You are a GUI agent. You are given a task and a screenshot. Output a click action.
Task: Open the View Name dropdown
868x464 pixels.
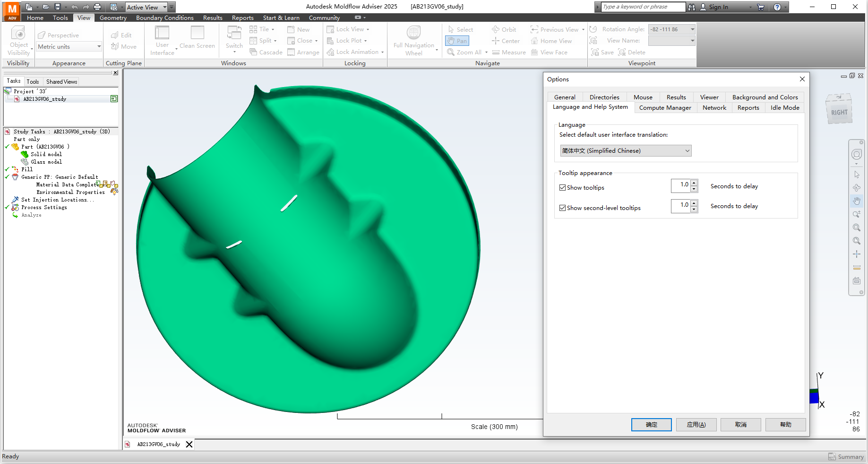point(693,41)
